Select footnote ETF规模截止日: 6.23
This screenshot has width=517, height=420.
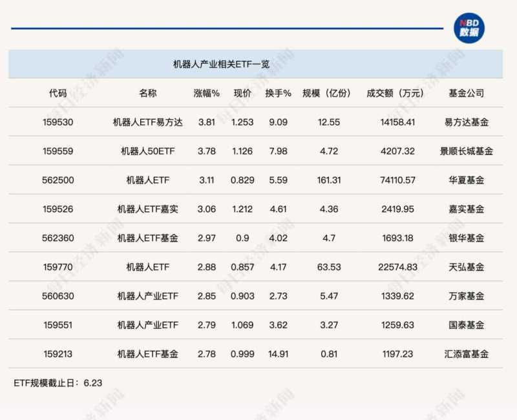[58, 383]
